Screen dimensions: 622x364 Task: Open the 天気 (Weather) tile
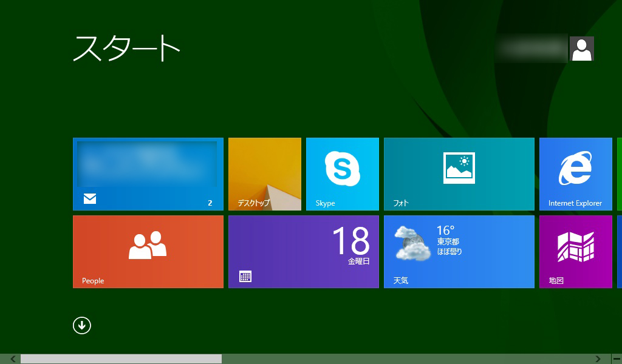tap(459, 252)
